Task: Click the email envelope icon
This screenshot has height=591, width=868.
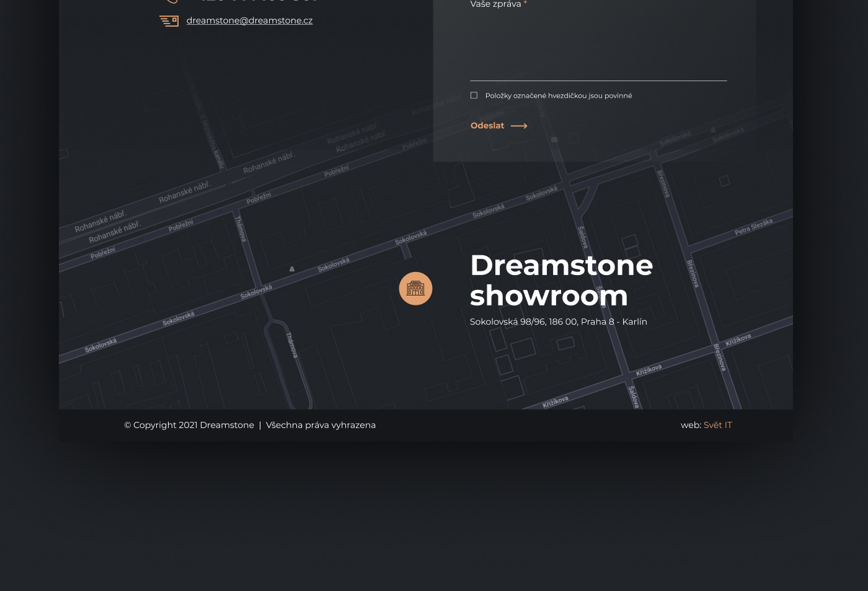Action: [x=169, y=21]
